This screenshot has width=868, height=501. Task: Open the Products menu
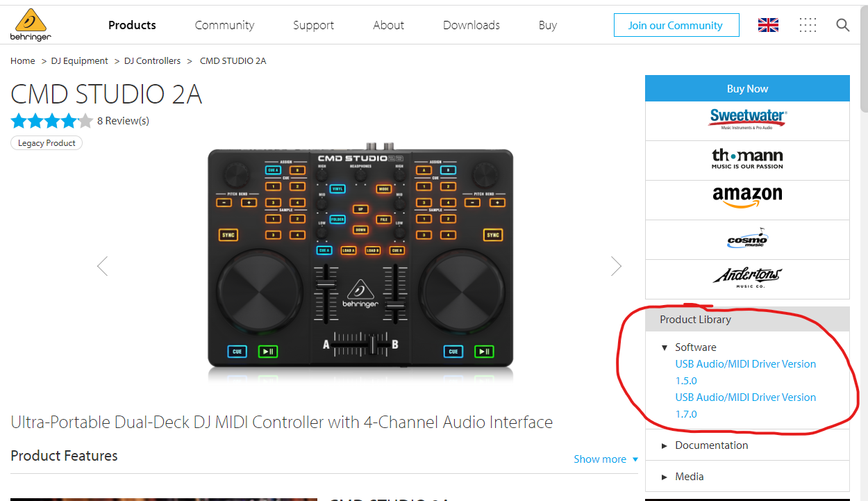(x=132, y=25)
